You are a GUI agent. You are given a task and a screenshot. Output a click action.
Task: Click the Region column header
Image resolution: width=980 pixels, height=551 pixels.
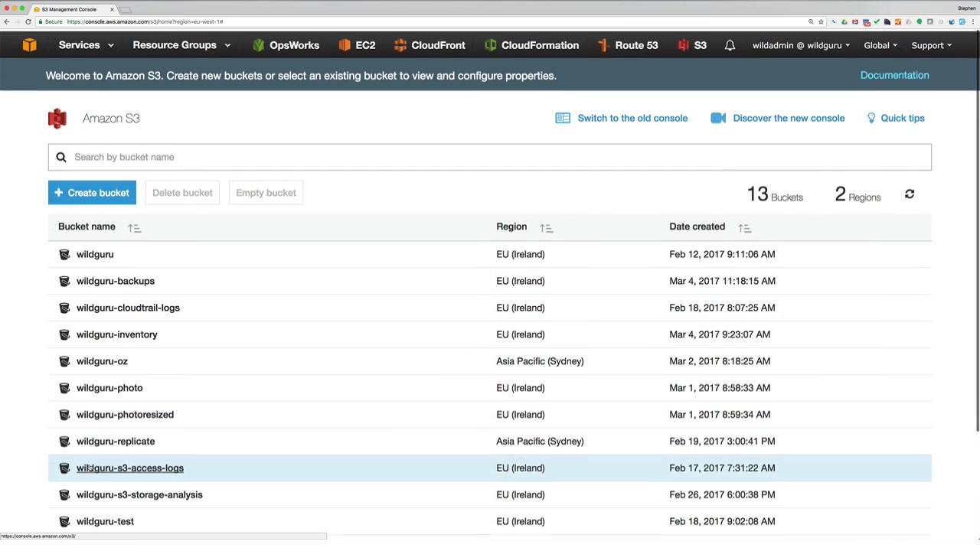(511, 227)
